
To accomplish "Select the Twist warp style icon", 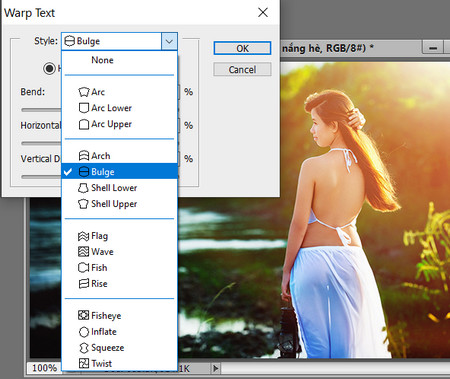I will pyautogui.click(x=84, y=363).
